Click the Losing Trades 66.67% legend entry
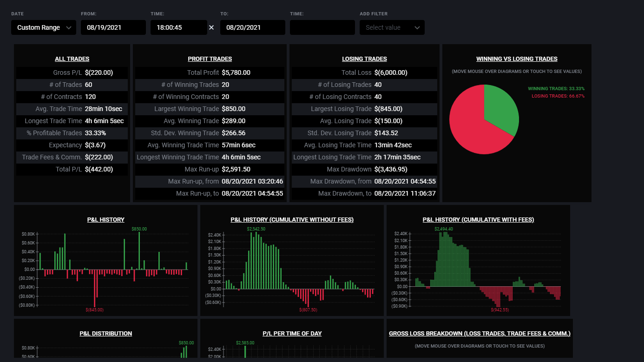 click(558, 96)
